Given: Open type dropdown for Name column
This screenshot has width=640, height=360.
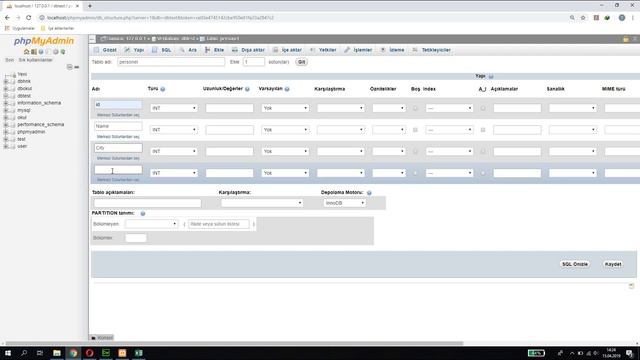Looking at the screenshot, I should [174, 130].
